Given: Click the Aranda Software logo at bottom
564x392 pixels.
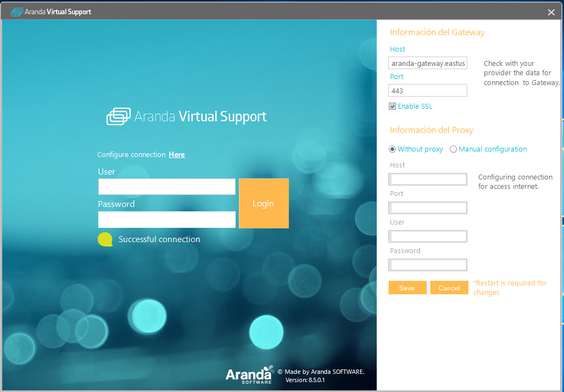Looking at the screenshot, I should (x=250, y=375).
